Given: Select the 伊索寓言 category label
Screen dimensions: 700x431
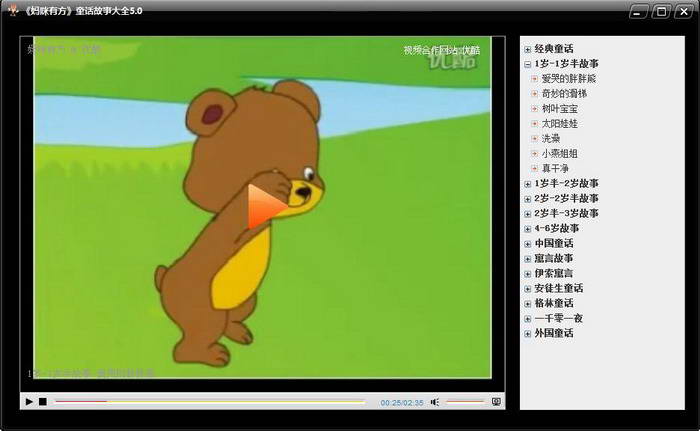Looking at the screenshot, I should [x=554, y=273].
